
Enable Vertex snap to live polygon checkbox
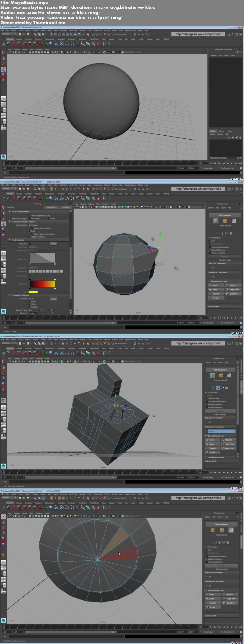click(48, 218)
